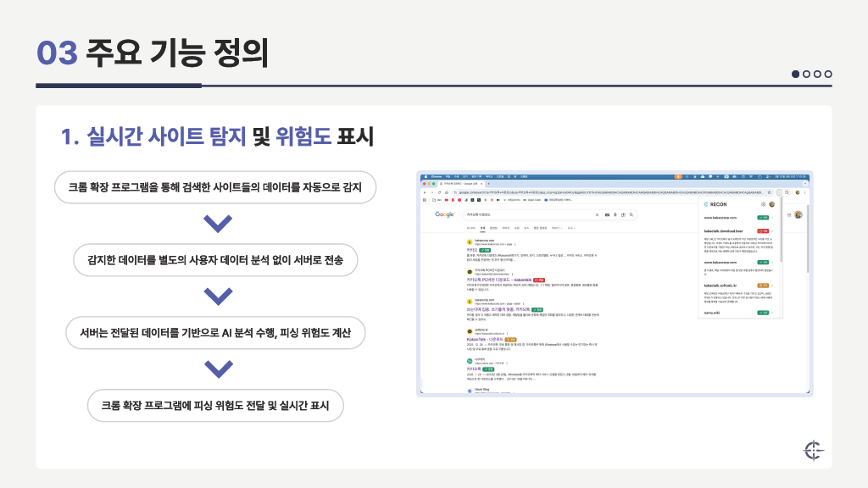The image size is (868, 488).
Task: Select the last slide page indicator dot
Action: point(828,74)
